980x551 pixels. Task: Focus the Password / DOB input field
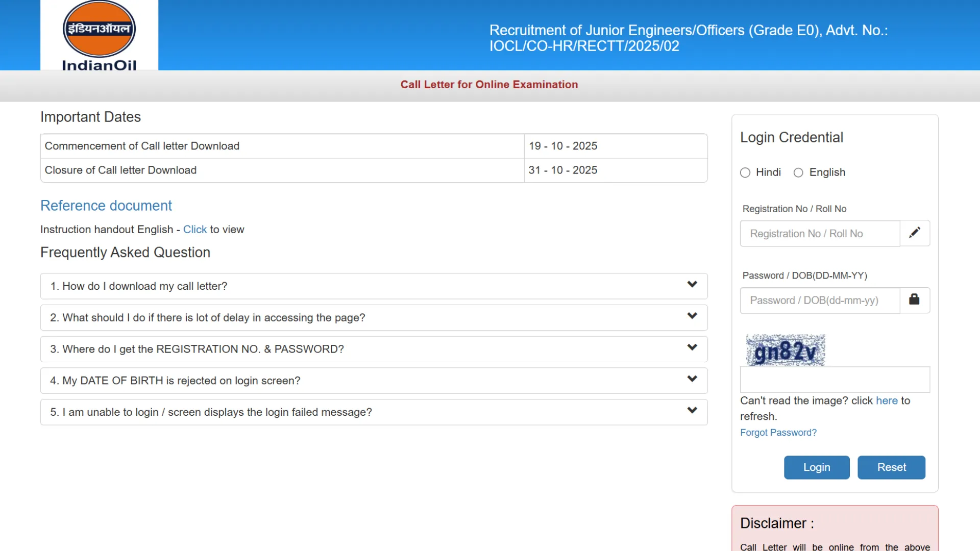[820, 300]
